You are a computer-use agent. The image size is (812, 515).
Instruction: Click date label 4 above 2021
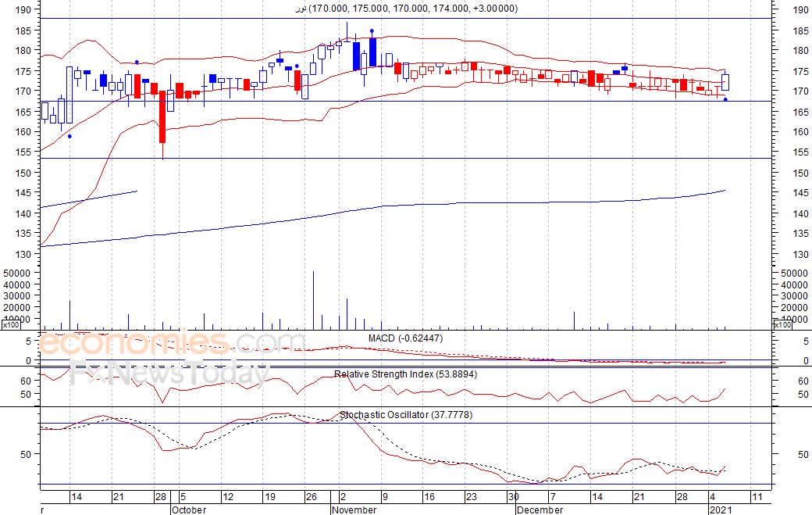[714, 497]
